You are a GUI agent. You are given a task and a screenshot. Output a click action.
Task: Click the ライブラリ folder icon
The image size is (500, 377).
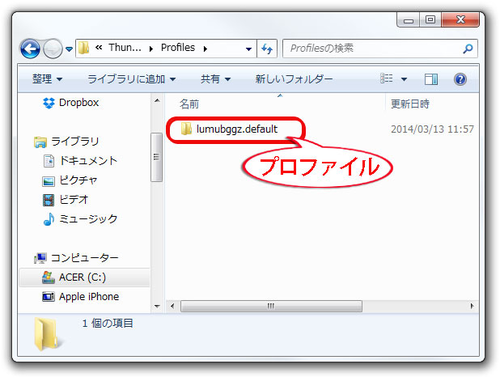tap(40, 142)
